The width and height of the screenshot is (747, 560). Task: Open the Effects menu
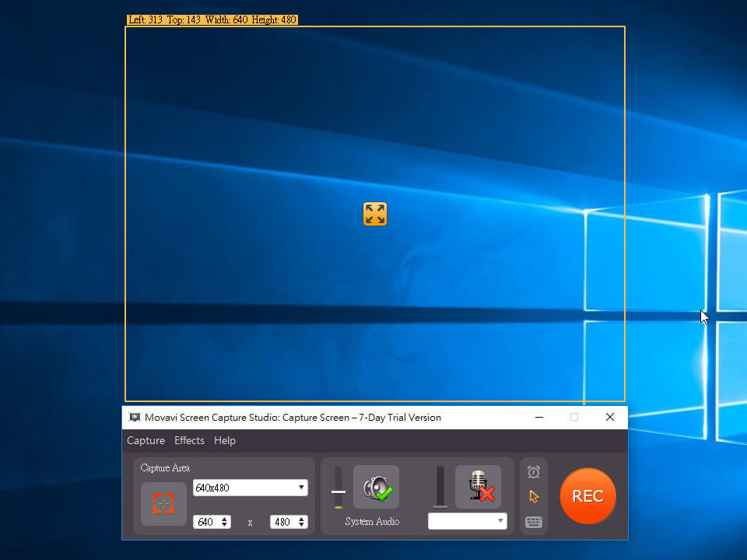click(189, 440)
